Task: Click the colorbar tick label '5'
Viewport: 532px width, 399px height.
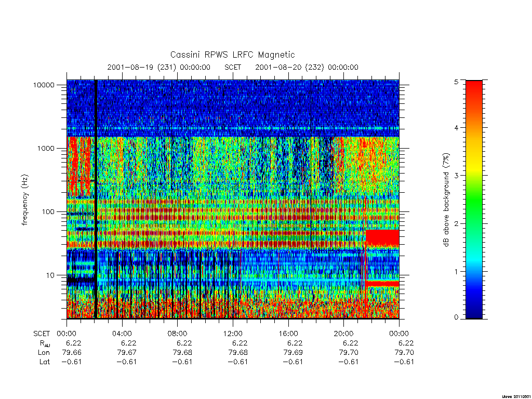Action: [x=456, y=82]
